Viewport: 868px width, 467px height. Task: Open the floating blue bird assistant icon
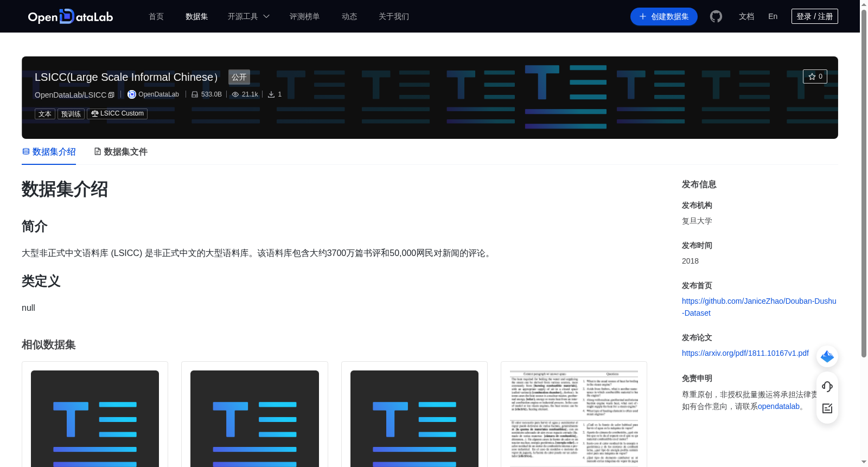pyautogui.click(x=827, y=356)
